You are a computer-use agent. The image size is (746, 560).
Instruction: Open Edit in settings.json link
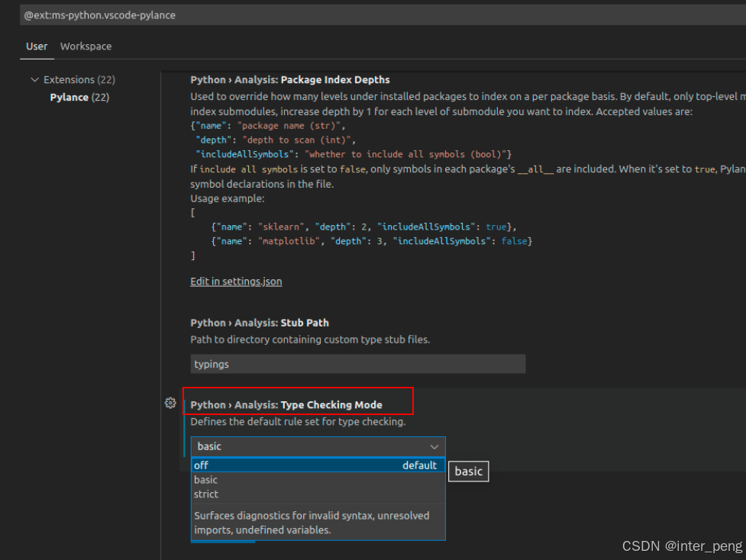(236, 282)
